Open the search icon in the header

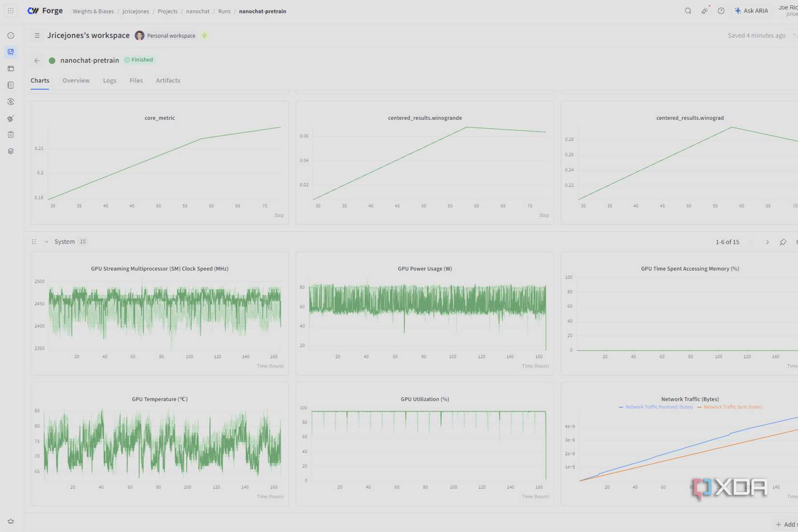point(688,11)
